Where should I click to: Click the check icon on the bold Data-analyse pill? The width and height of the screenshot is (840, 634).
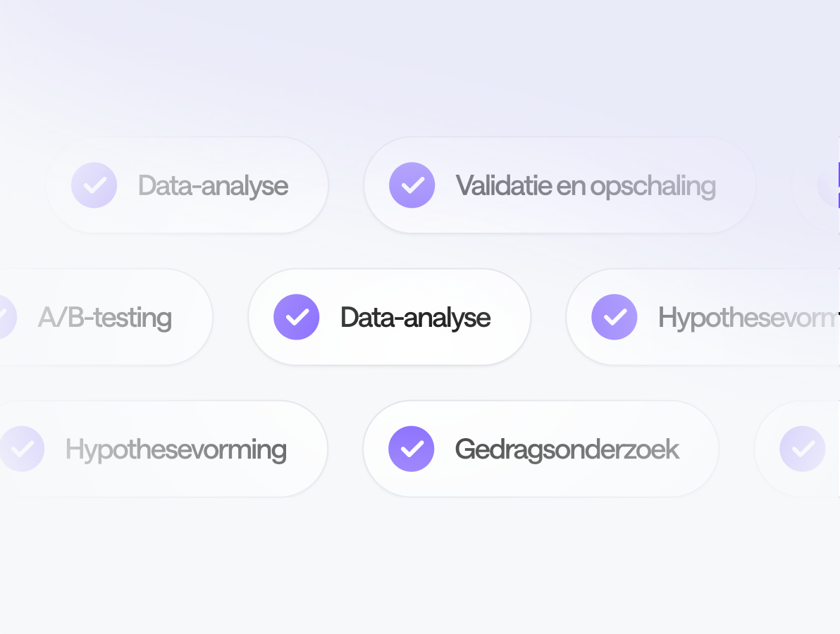click(x=297, y=317)
